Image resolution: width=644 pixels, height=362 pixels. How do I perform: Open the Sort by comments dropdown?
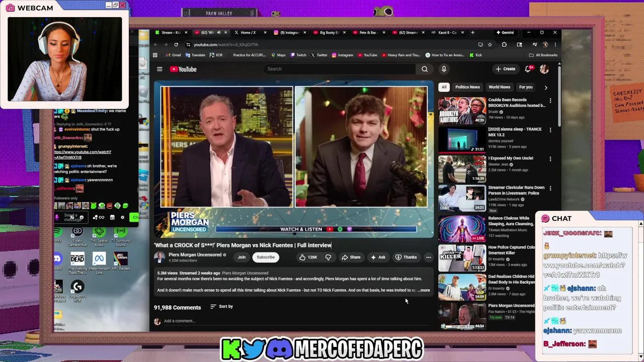(x=221, y=306)
